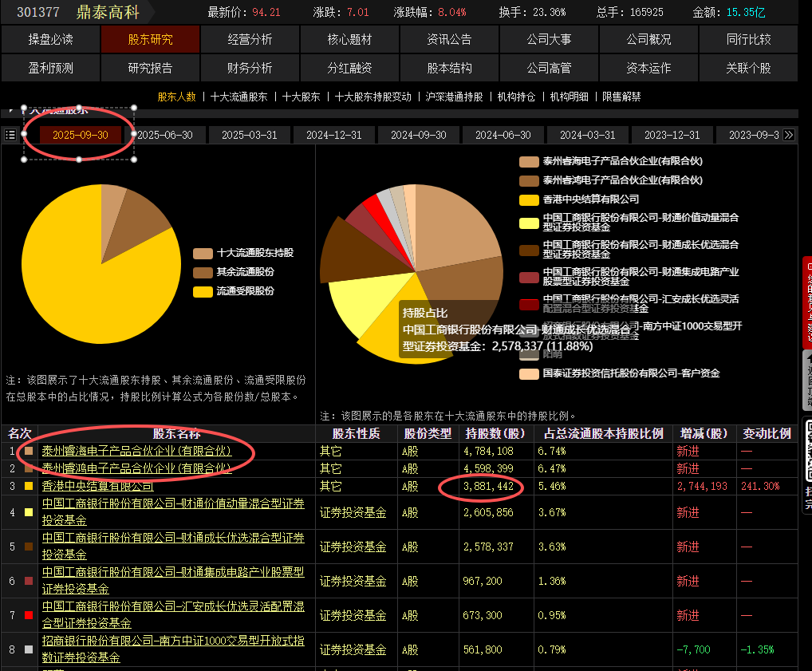812x671 pixels.
Task: Click the 增减(股) column header
Action: pyautogui.click(x=704, y=434)
